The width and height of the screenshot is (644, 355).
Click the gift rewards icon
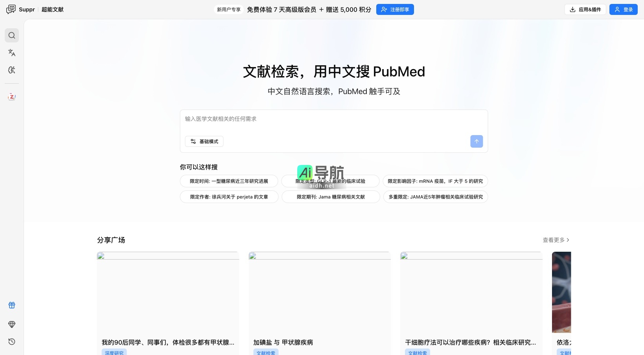12,305
